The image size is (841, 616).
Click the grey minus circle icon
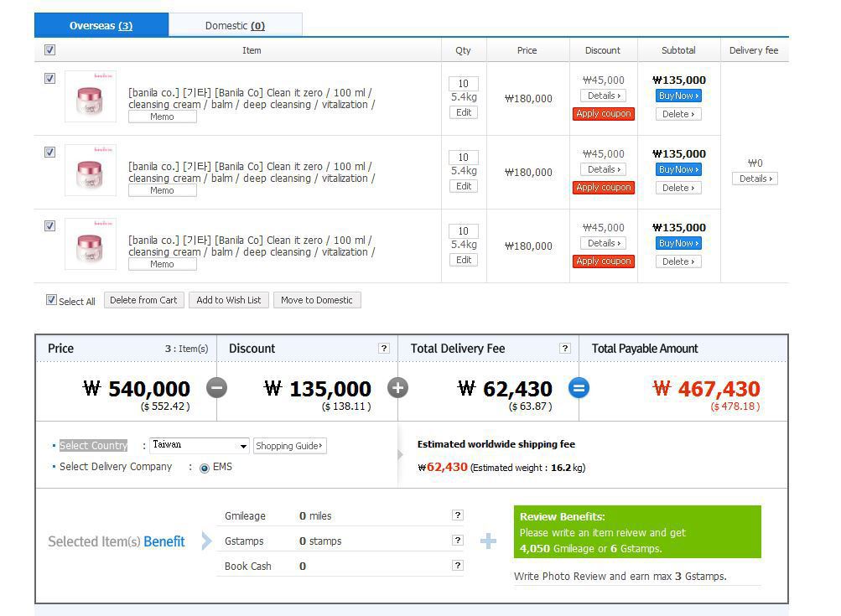[x=216, y=387]
